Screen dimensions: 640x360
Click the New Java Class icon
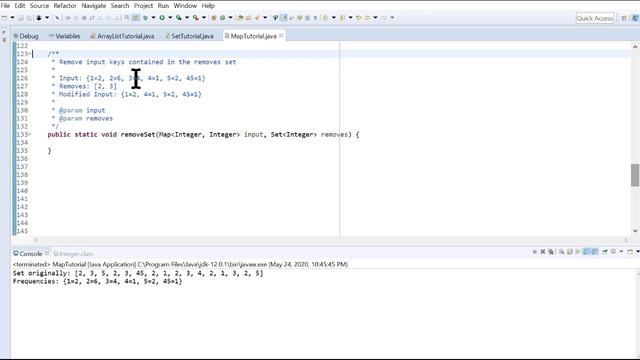click(x=222, y=18)
